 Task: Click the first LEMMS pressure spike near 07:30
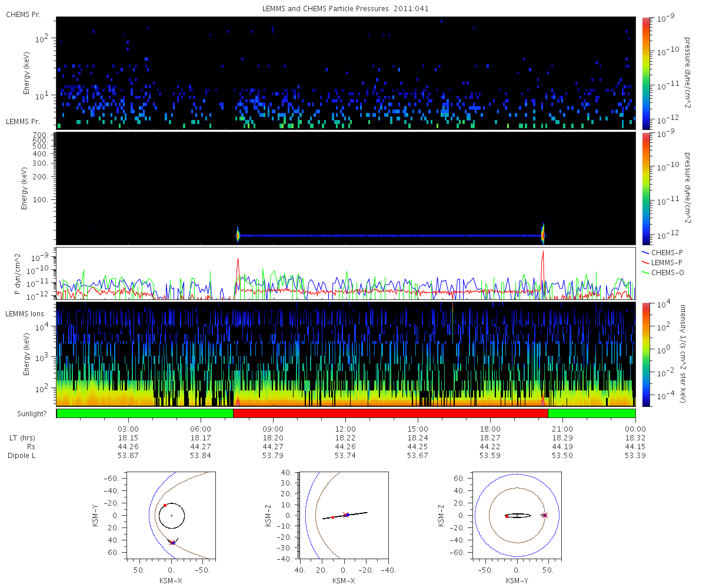point(238,235)
